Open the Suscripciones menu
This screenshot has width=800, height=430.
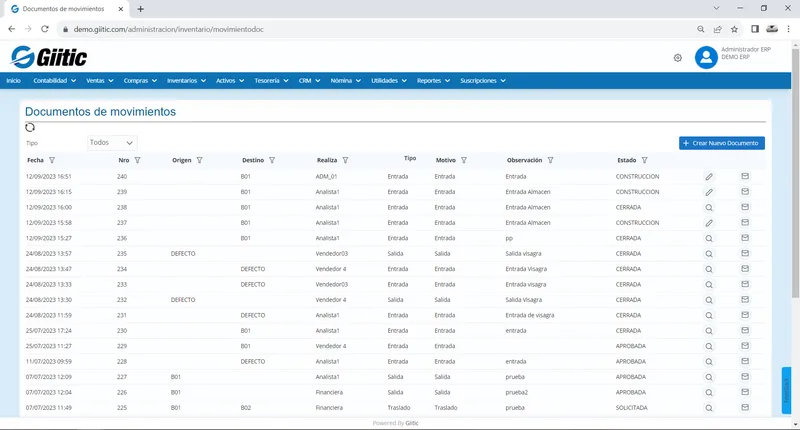point(483,81)
